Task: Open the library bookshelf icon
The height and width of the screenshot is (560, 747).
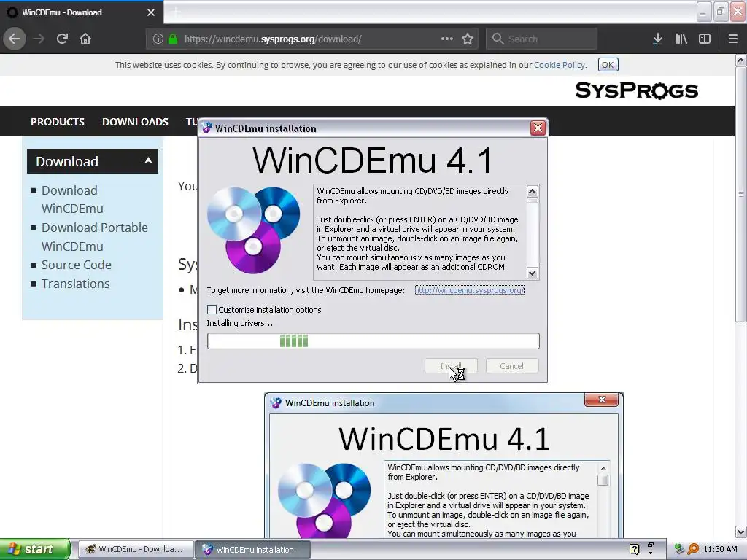Action: (681, 39)
